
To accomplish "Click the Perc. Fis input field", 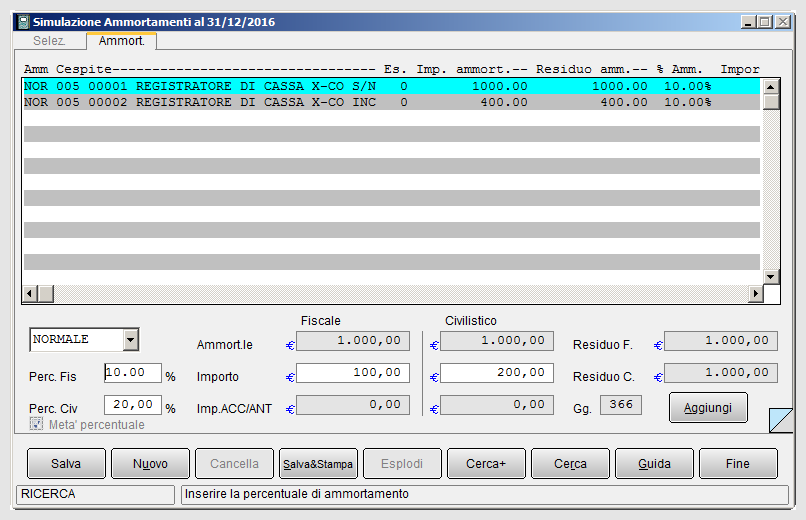I will pos(133,373).
